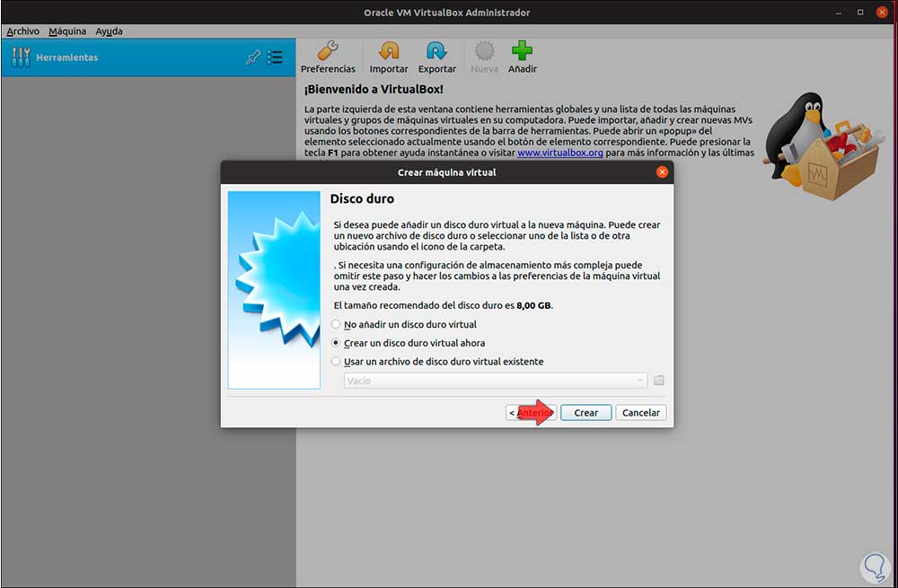The width and height of the screenshot is (898, 588).
Task: Open Preferencias wrench icon in toolbar
Action: (328, 51)
